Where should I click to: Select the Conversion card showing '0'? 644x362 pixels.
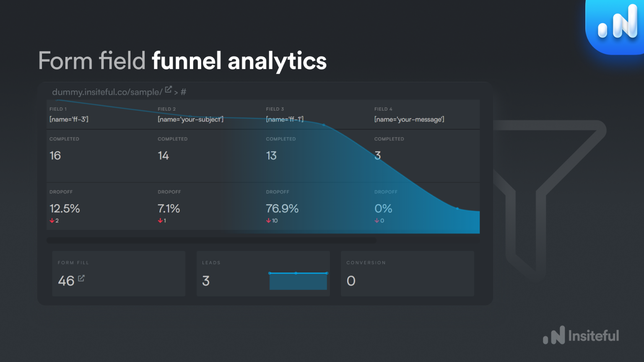tap(407, 274)
